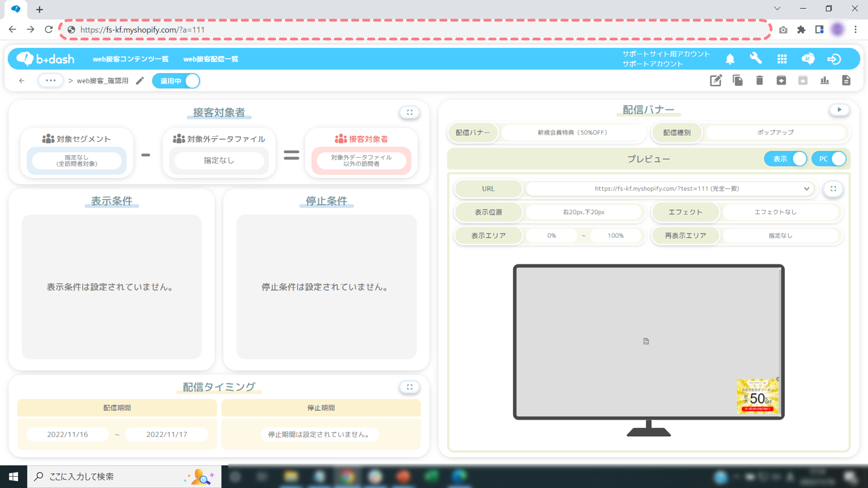Click the b→dash chat bubble icon
This screenshot has width=868, height=488.
click(808, 59)
